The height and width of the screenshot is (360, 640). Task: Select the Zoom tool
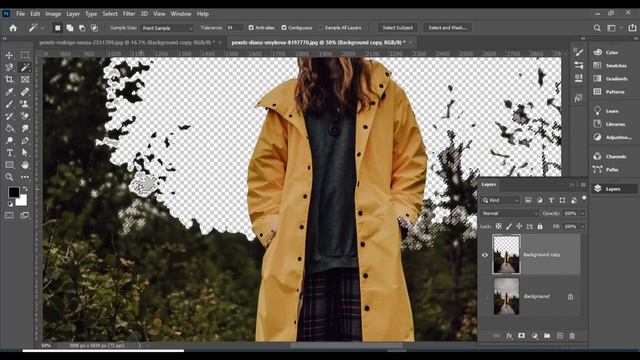click(x=9, y=177)
